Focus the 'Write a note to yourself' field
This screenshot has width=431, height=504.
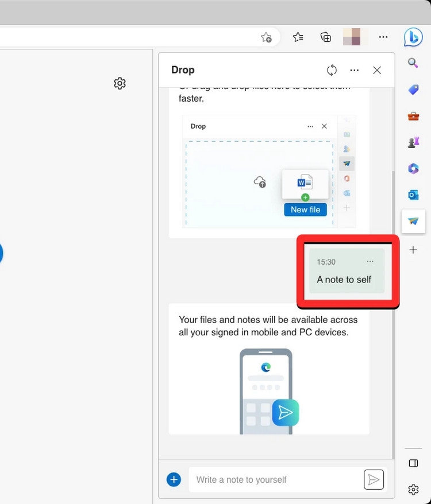pos(275,479)
